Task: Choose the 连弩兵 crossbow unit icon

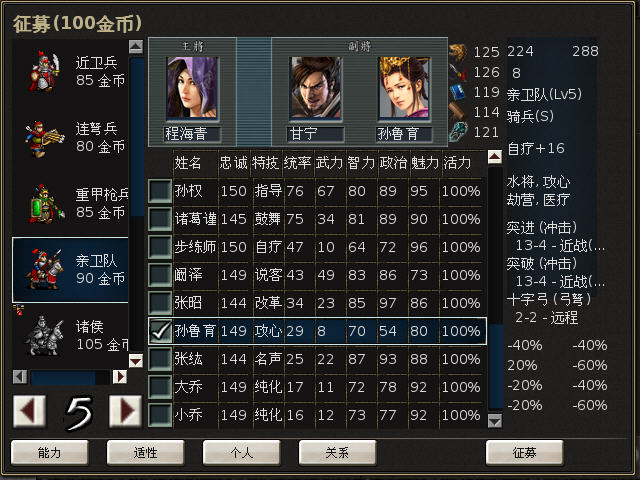Action: (x=44, y=139)
